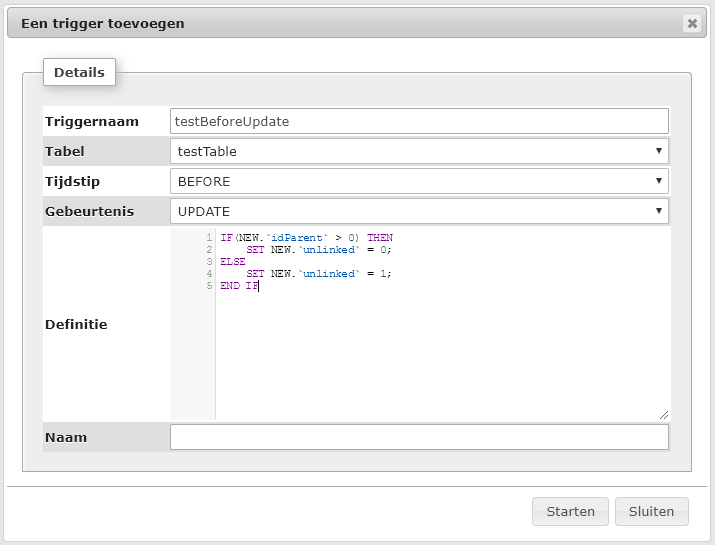
Task: Open the Tijdstip dropdown showing BEFORE
Action: coord(419,181)
